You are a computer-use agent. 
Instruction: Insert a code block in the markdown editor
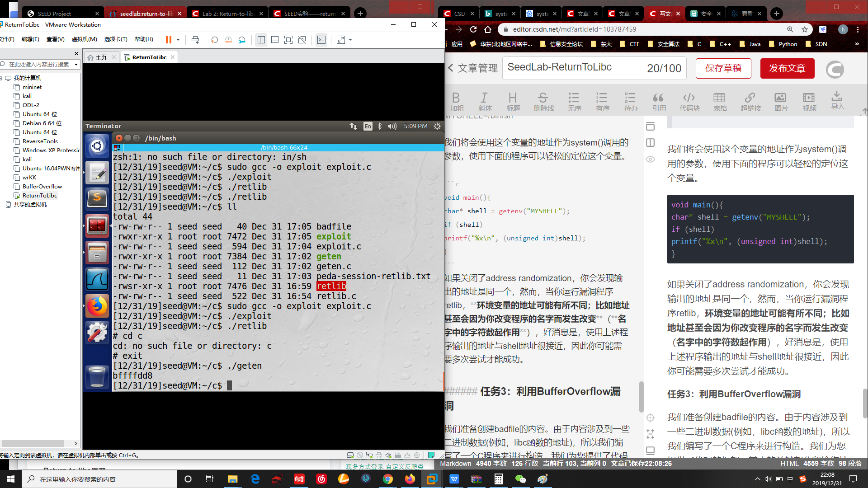689,100
